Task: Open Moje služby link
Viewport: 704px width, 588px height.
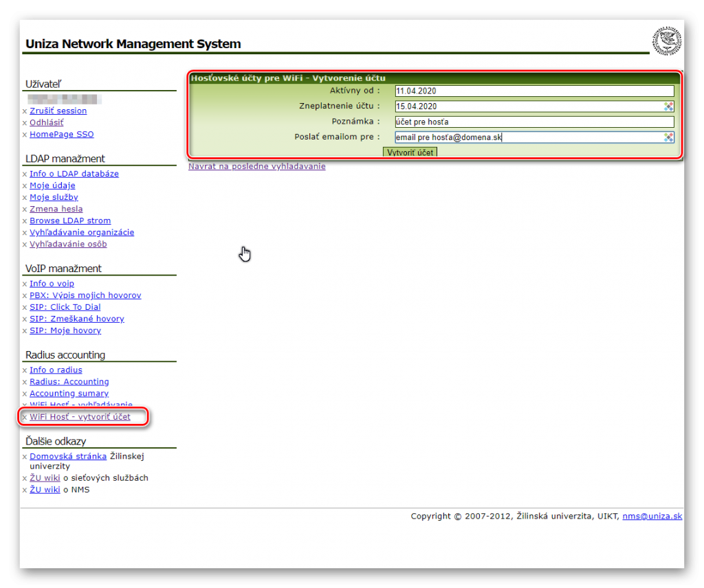Action: (x=54, y=197)
